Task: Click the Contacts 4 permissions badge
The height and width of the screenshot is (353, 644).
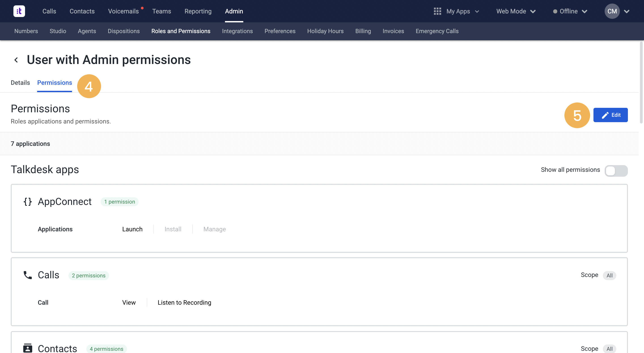Action: (x=106, y=349)
